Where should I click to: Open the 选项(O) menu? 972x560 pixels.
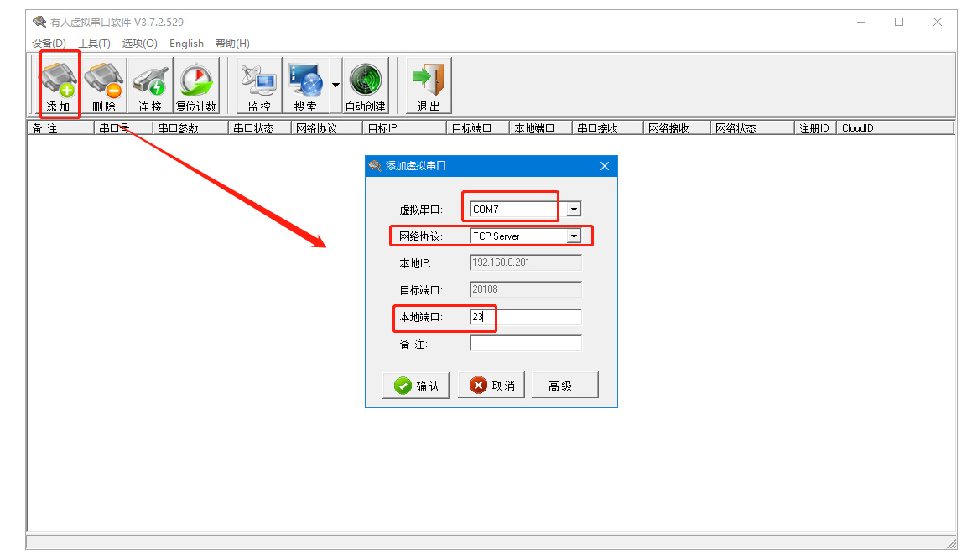(x=139, y=44)
